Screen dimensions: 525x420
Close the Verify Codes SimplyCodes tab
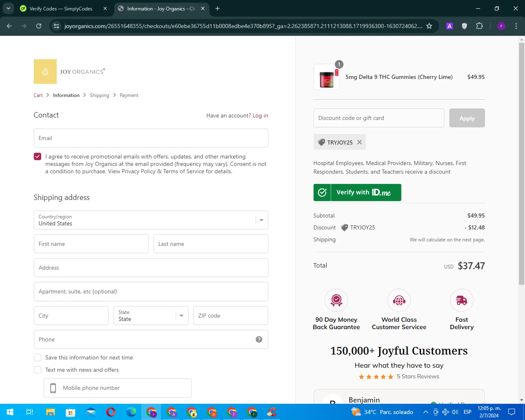click(105, 8)
